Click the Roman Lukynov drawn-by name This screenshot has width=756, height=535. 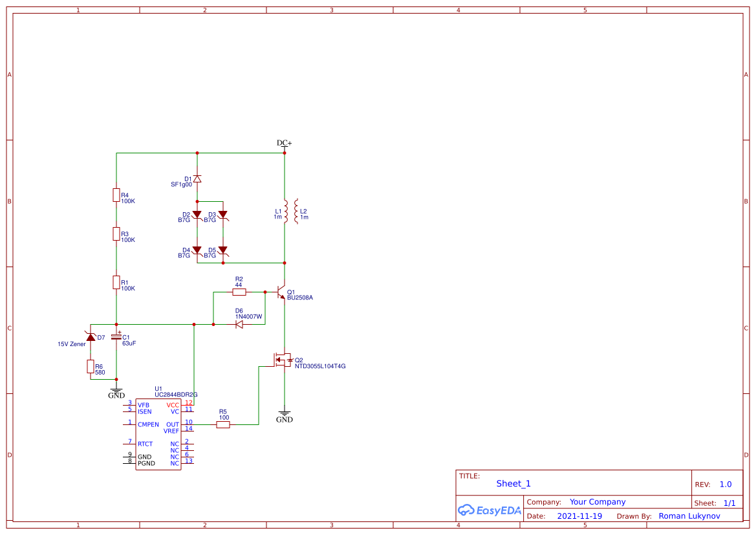click(x=689, y=516)
